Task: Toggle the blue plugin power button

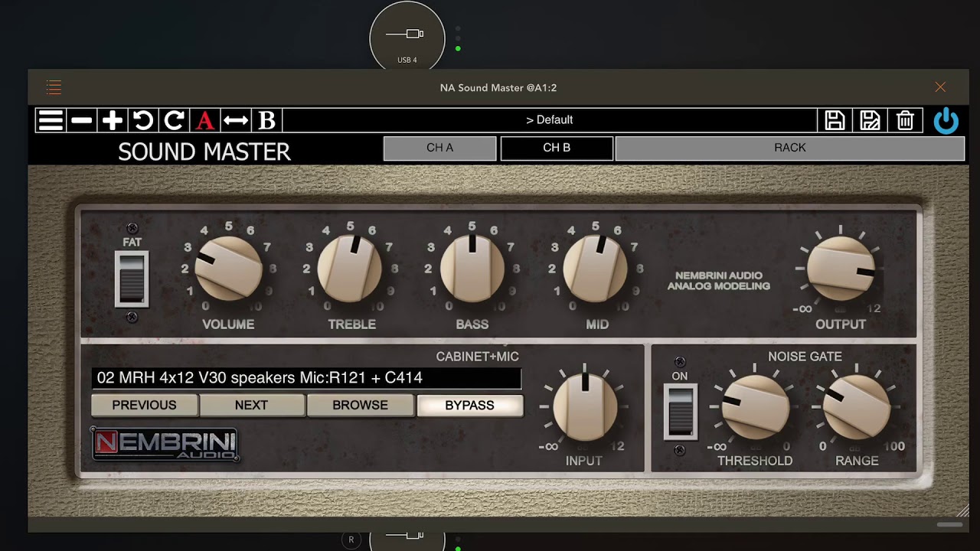Action: point(946,121)
